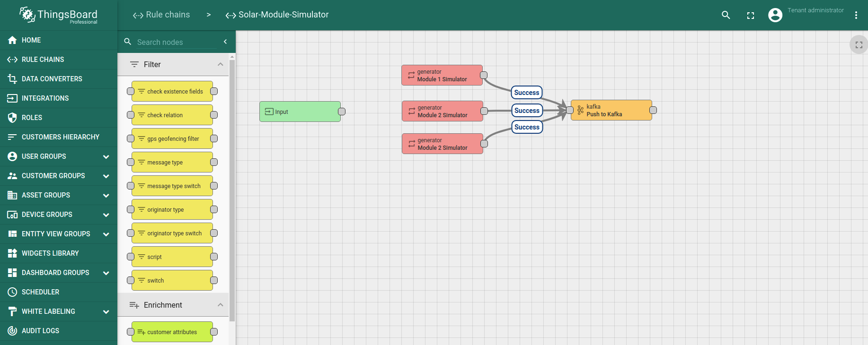868x345 pixels.
Task: Expand DASHBOARD GROUPS chevron
Action: (x=106, y=273)
